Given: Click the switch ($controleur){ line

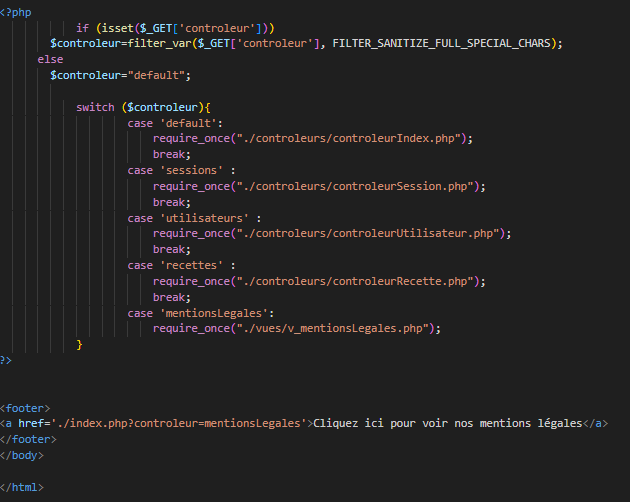Looking at the screenshot, I should click(x=143, y=107).
